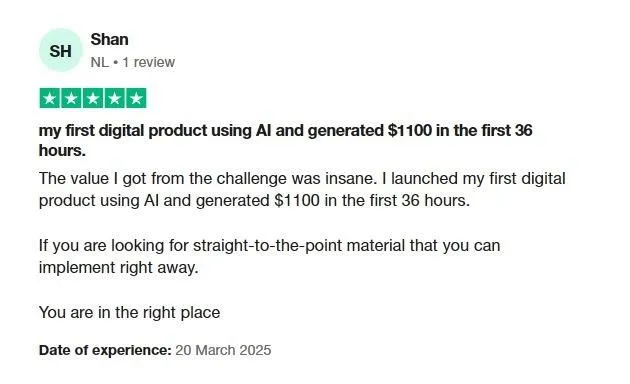Click the fifth green star
630x384 pixels.
[136, 98]
